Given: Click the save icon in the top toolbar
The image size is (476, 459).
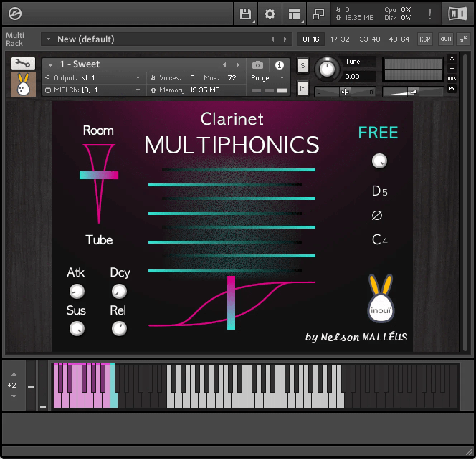Looking at the screenshot, I should point(245,14).
